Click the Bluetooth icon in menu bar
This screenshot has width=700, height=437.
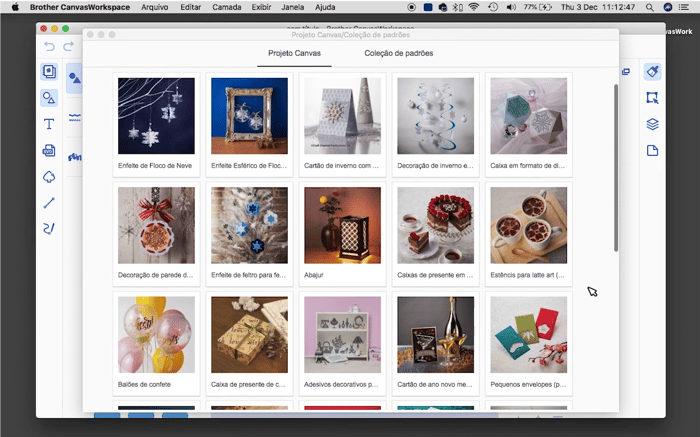point(458,7)
